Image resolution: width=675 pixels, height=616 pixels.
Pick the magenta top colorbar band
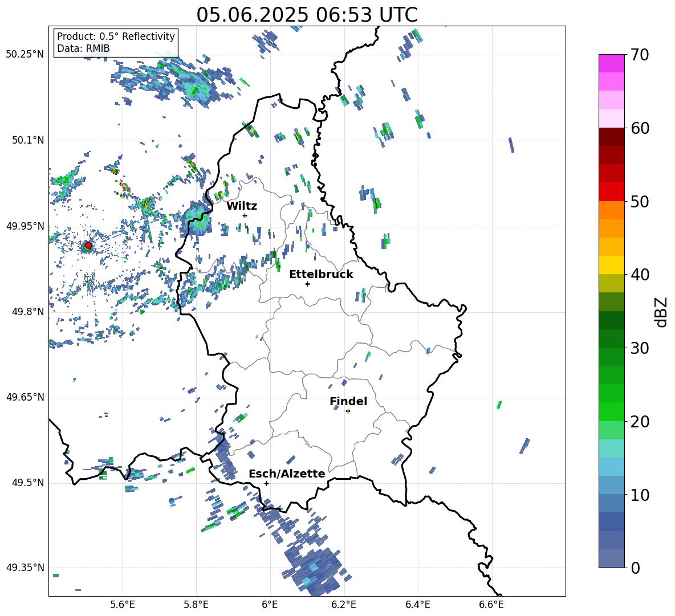coord(611,64)
